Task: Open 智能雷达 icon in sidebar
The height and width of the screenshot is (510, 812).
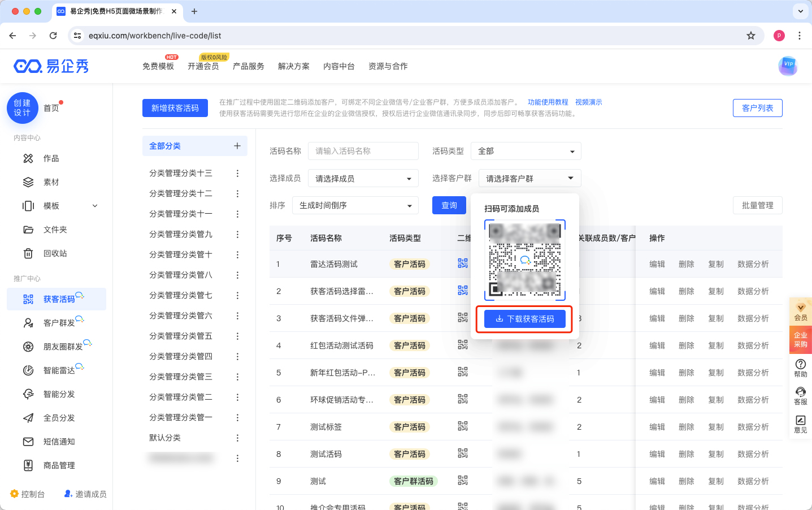Action: (x=28, y=370)
